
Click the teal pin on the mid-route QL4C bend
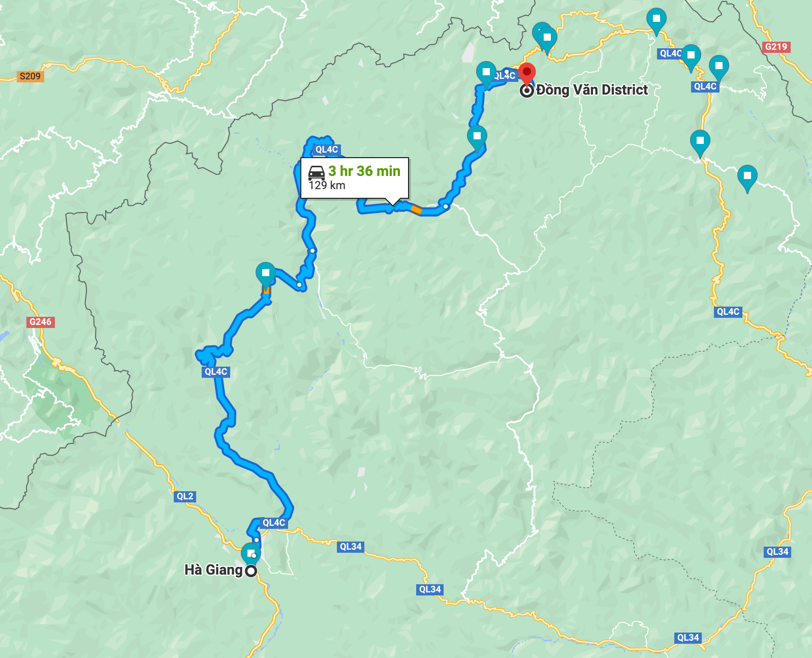[266, 274]
